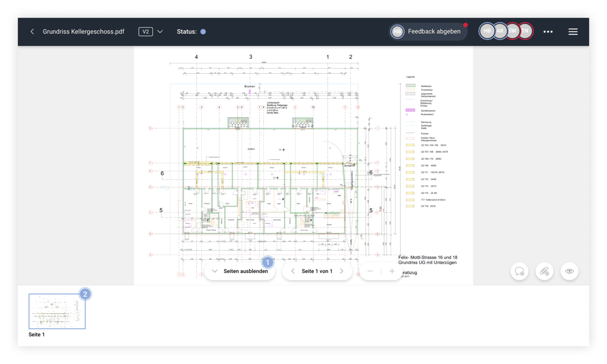Open the three-dots more options menu
Screen dimensions: 607x364
(548, 32)
